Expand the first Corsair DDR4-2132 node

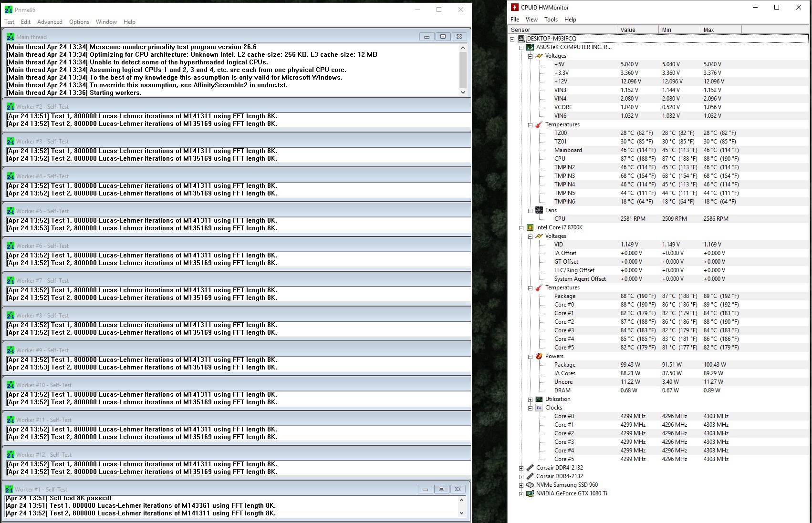(x=521, y=468)
